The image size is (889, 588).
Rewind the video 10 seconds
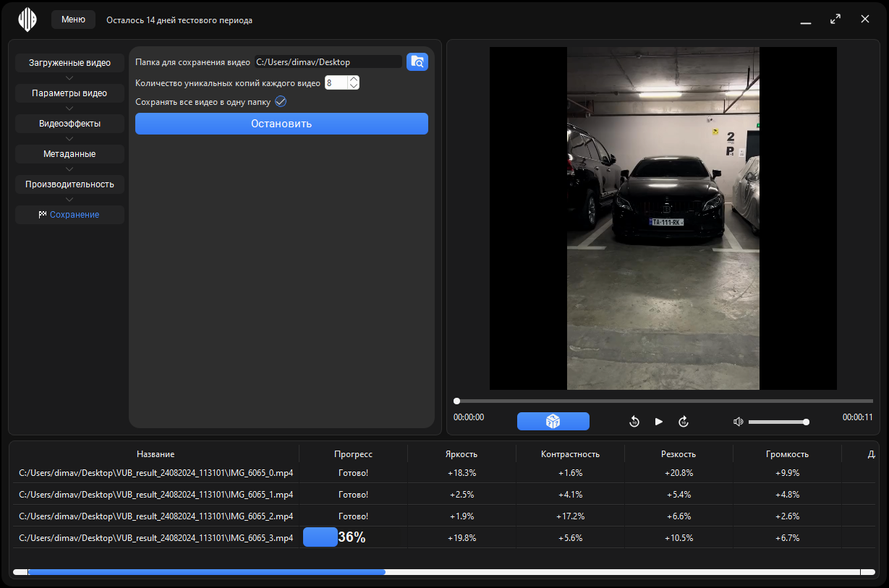(634, 422)
